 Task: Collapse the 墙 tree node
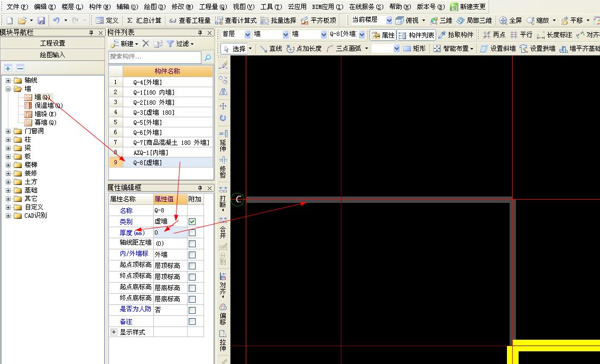point(8,89)
